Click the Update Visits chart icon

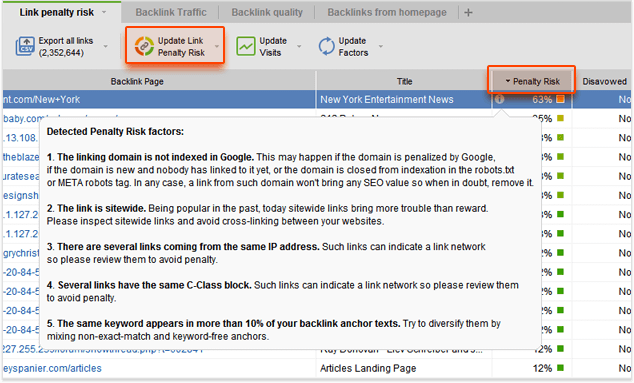click(245, 46)
